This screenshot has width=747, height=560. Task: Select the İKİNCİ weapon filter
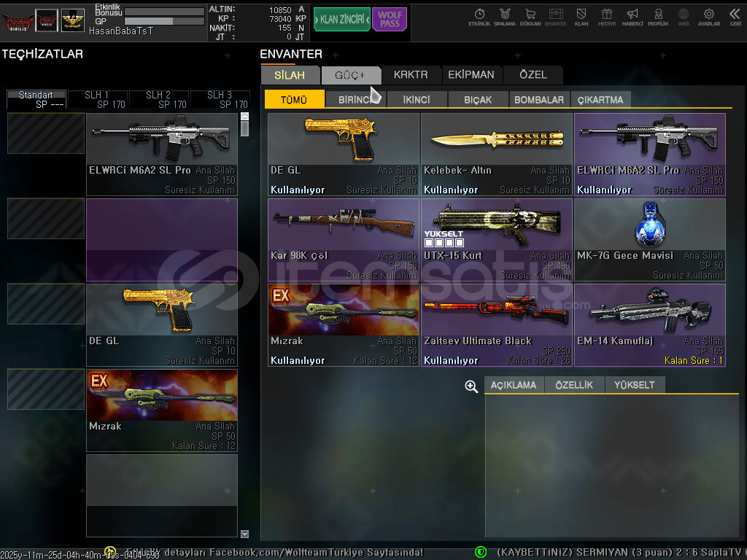tap(417, 99)
